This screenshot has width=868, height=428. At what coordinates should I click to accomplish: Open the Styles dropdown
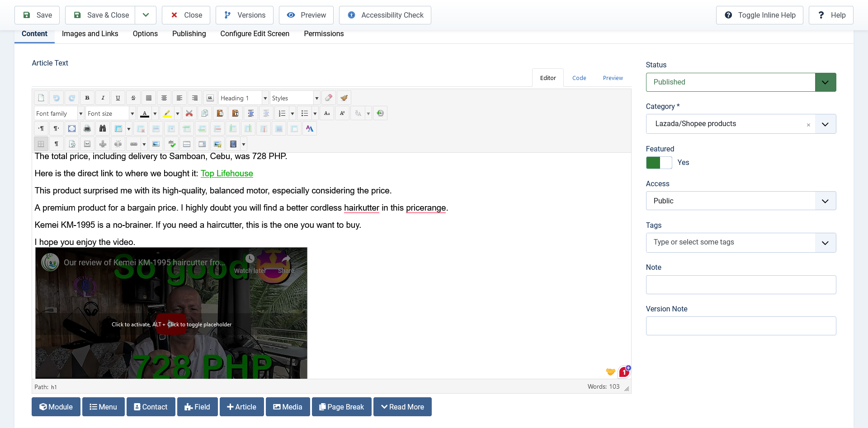click(x=295, y=98)
